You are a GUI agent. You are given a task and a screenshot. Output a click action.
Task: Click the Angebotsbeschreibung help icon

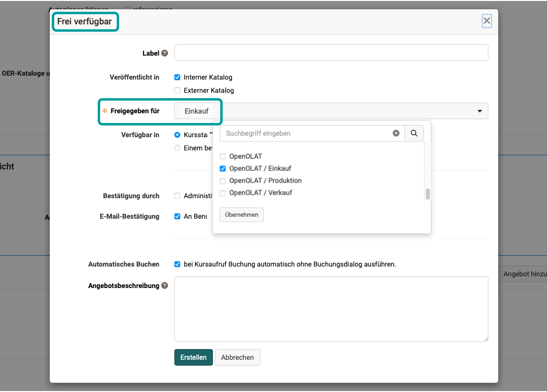tap(165, 286)
